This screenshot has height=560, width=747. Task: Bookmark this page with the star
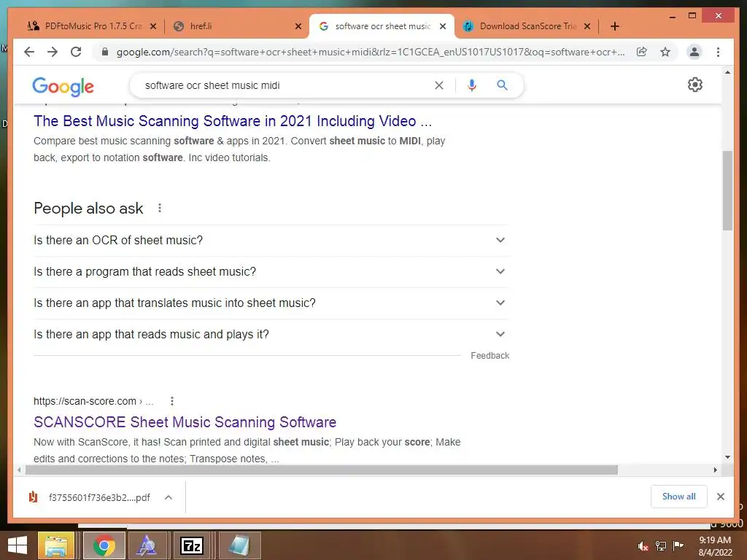tap(665, 52)
